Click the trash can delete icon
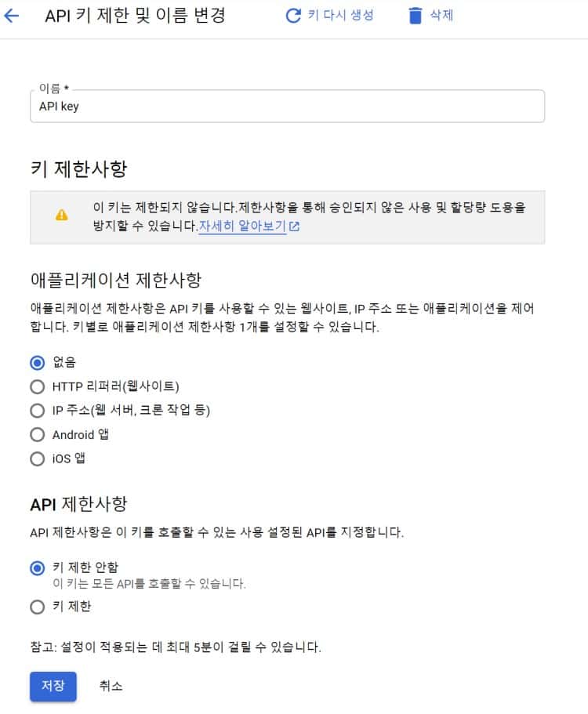 416,16
